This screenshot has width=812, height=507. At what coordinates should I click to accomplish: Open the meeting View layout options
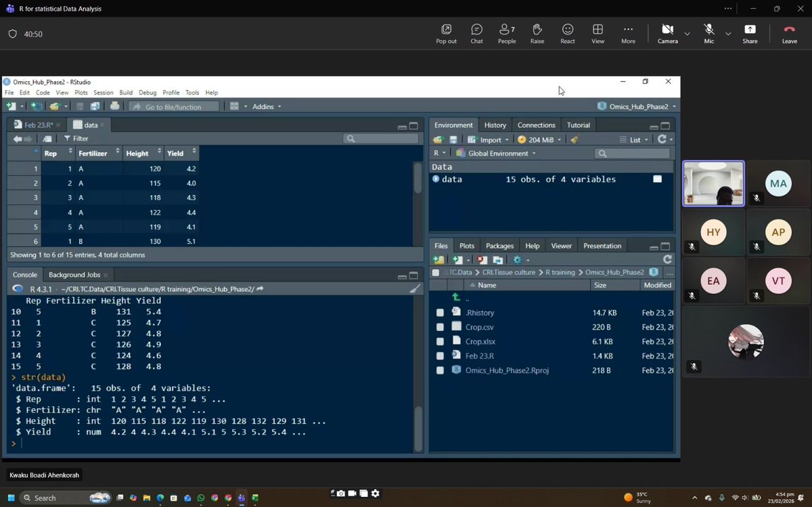tap(598, 34)
